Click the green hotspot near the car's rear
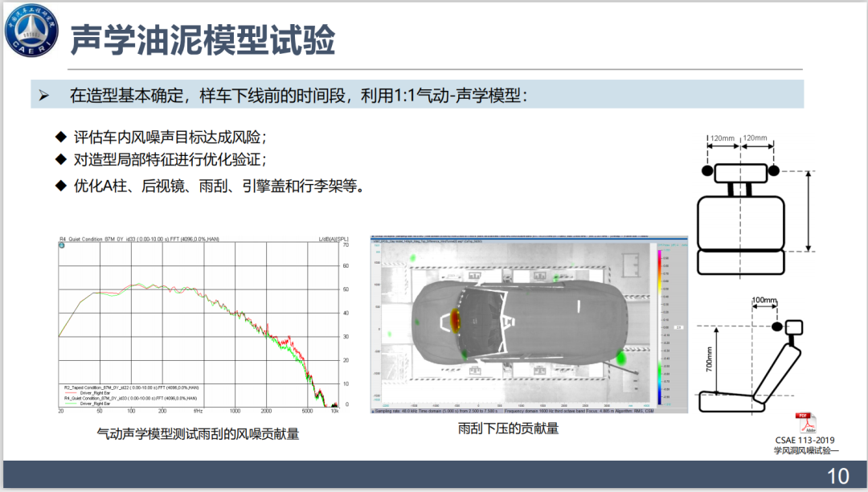Image resolution: width=868 pixels, height=492 pixels. 621,358
